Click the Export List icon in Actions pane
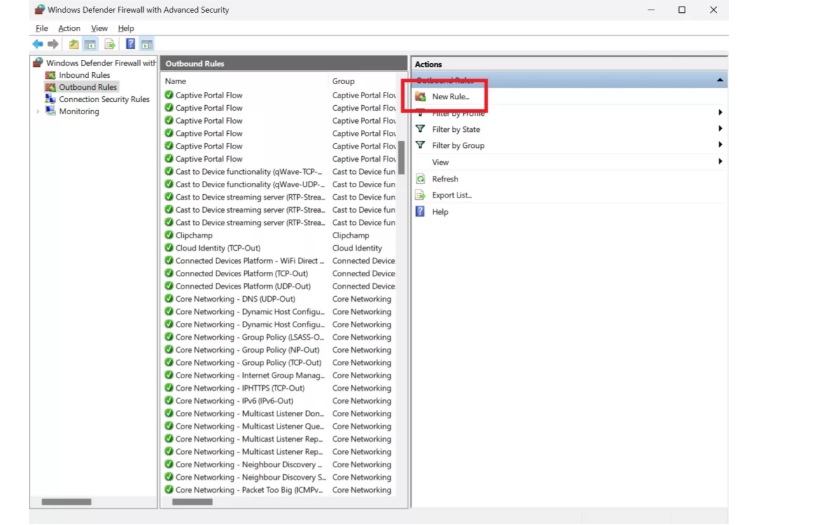818x525 pixels. coord(420,195)
